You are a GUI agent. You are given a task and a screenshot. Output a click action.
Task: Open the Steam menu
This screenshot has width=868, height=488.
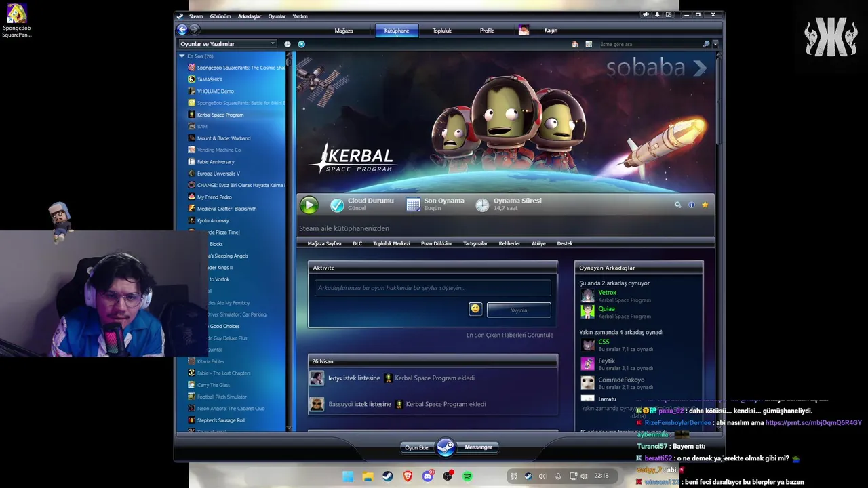[x=196, y=16]
